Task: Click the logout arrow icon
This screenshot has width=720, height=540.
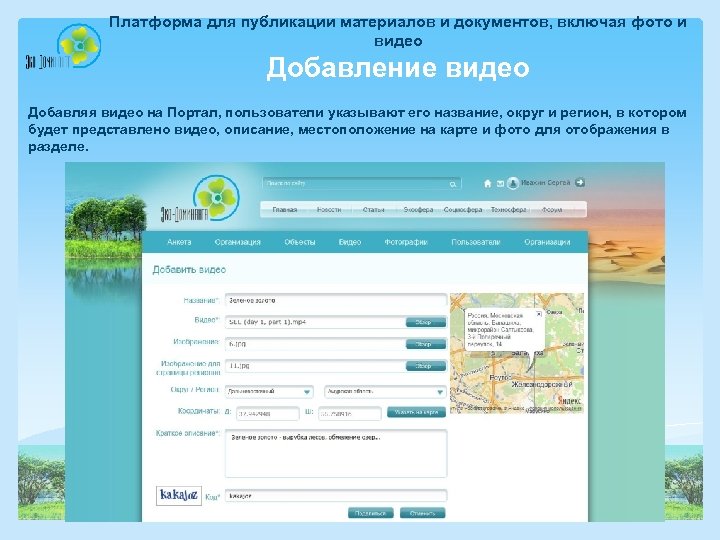Action: tap(580, 183)
